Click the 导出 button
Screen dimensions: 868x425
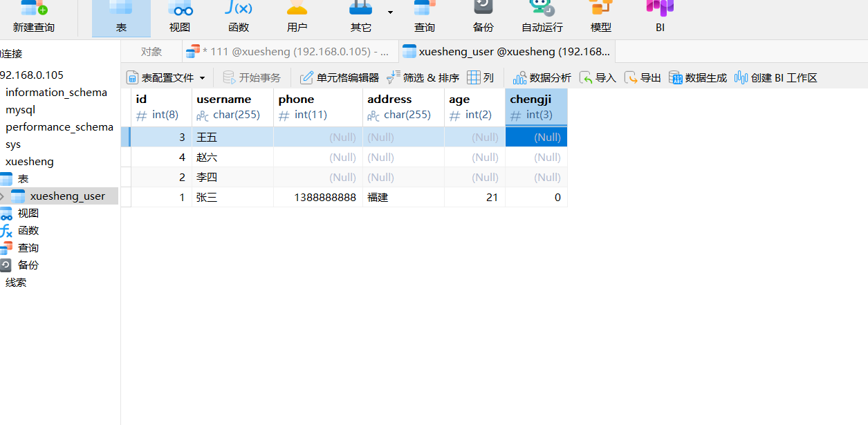tap(643, 77)
